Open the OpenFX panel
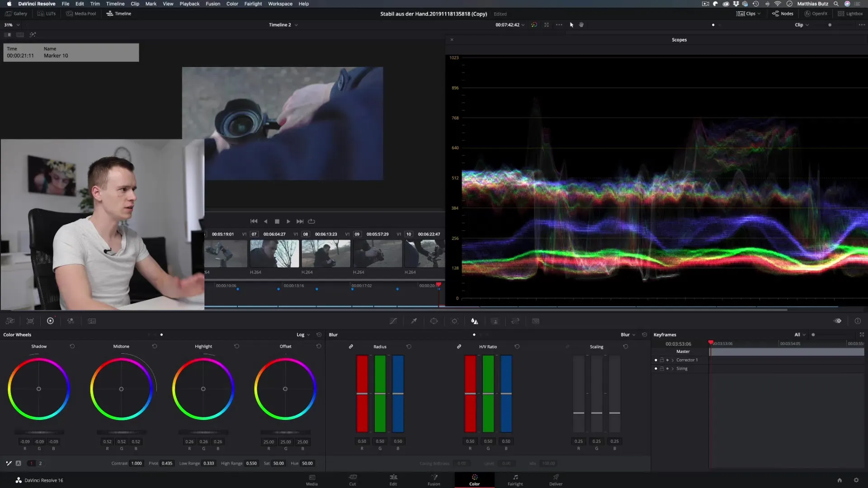The image size is (868, 488). (x=816, y=14)
